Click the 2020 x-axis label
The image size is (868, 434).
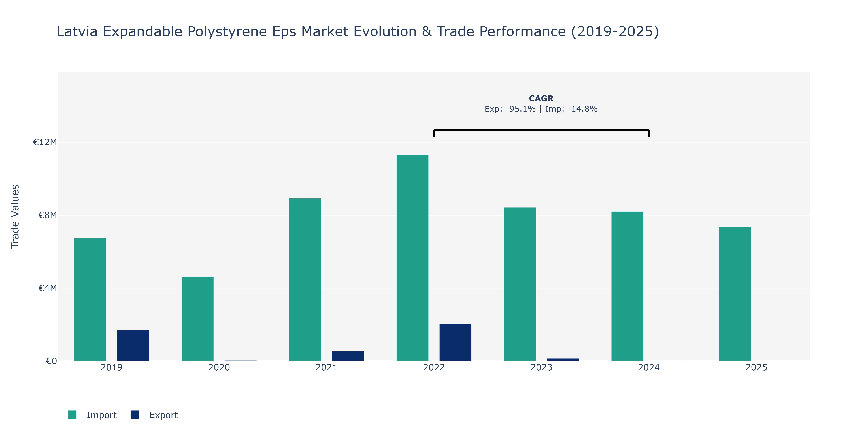pyautogui.click(x=219, y=367)
